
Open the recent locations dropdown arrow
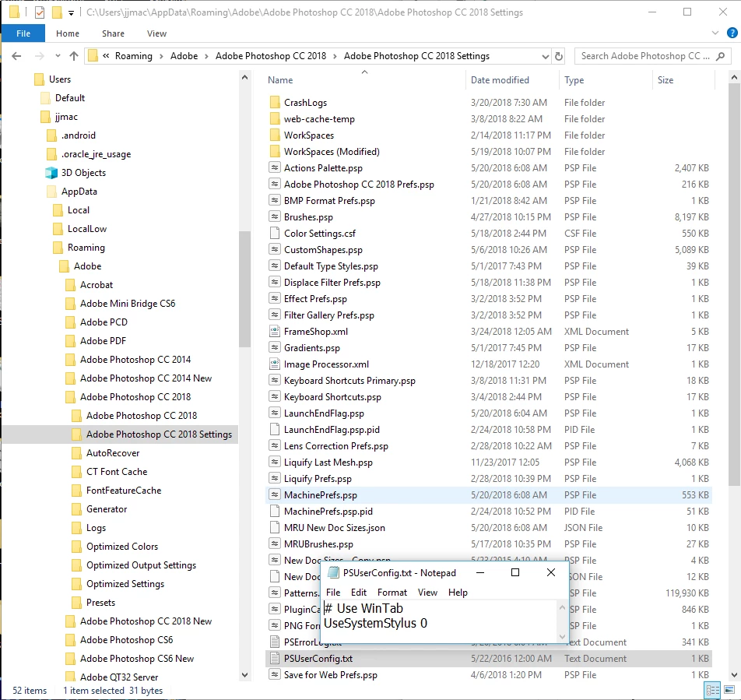[58, 56]
